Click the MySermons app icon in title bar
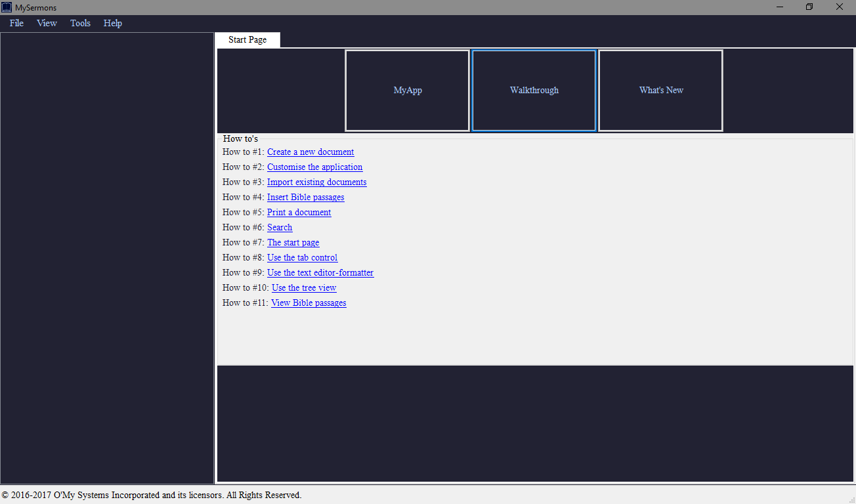 7,7
